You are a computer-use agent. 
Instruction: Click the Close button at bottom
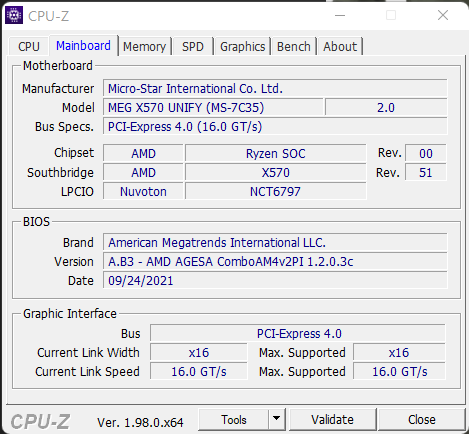(x=422, y=419)
